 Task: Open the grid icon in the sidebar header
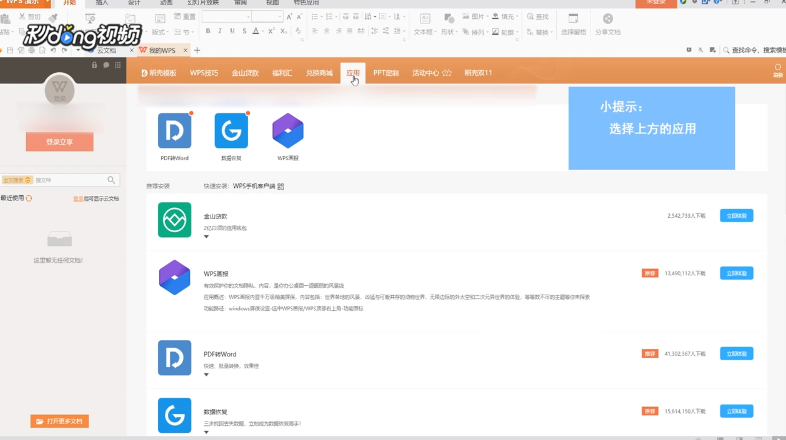[x=118, y=65]
